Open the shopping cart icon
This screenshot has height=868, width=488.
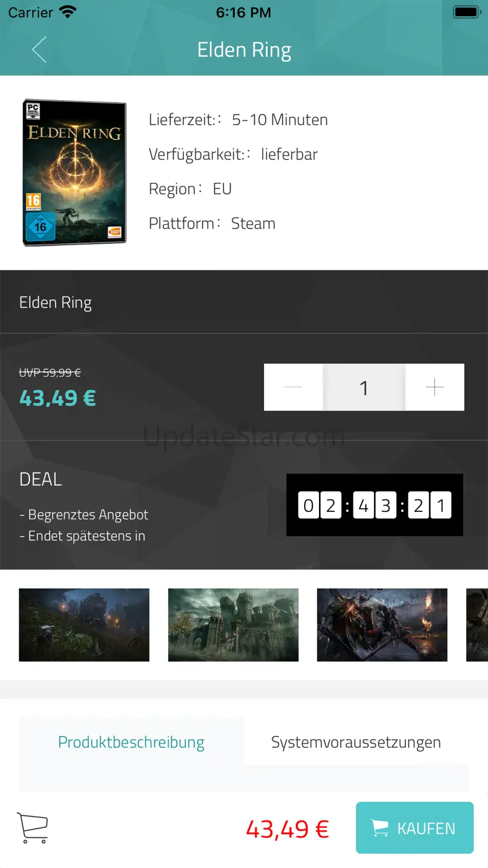point(33,828)
